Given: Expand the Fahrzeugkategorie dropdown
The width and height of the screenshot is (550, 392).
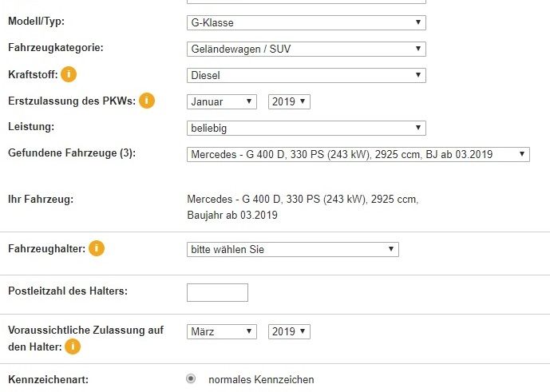Looking at the screenshot, I should pos(306,49).
